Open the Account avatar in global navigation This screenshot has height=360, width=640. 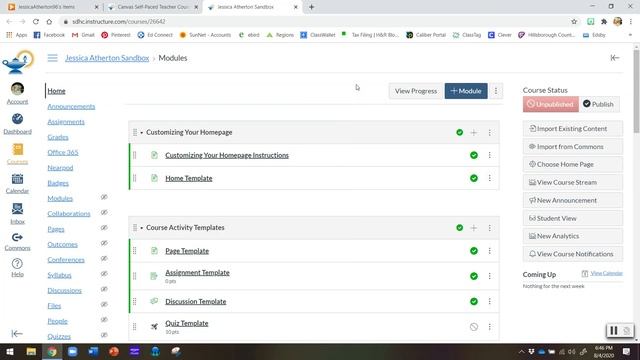[x=17, y=89]
